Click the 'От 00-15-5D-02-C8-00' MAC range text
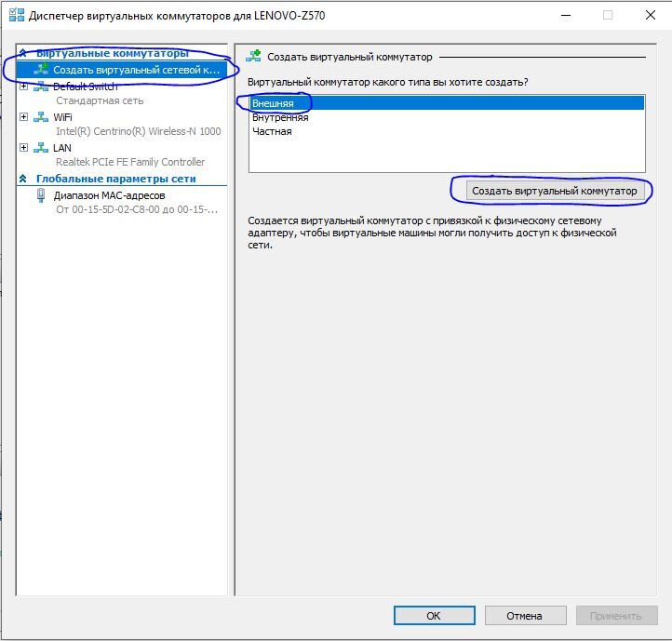The image size is (672, 641). point(137,209)
